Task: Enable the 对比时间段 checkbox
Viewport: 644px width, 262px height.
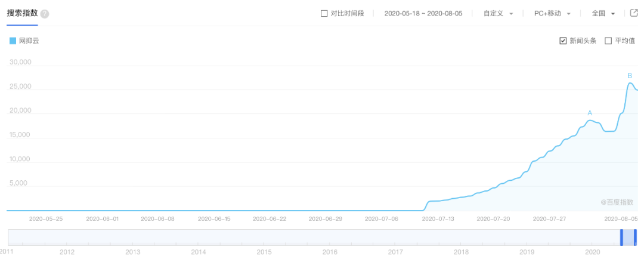Action: tap(324, 13)
